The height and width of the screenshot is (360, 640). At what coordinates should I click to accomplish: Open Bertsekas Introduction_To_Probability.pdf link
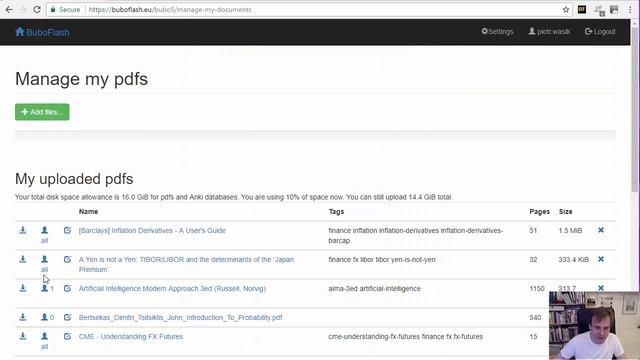click(x=180, y=317)
